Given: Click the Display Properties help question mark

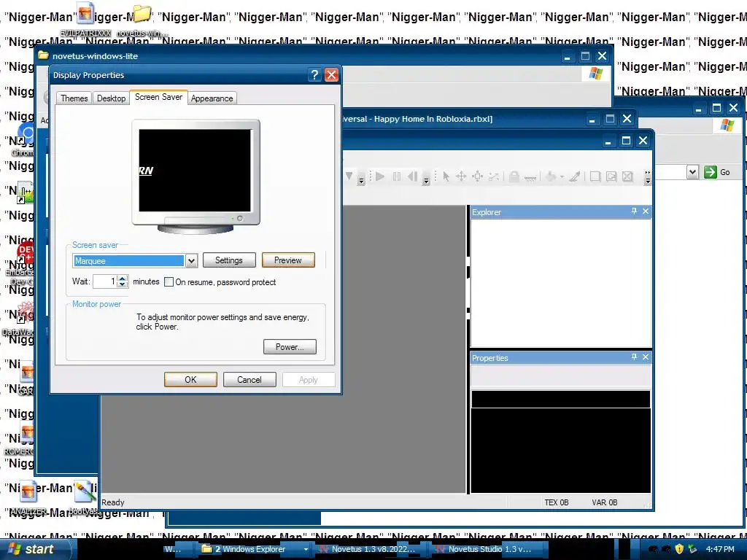Looking at the screenshot, I should (x=314, y=75).
